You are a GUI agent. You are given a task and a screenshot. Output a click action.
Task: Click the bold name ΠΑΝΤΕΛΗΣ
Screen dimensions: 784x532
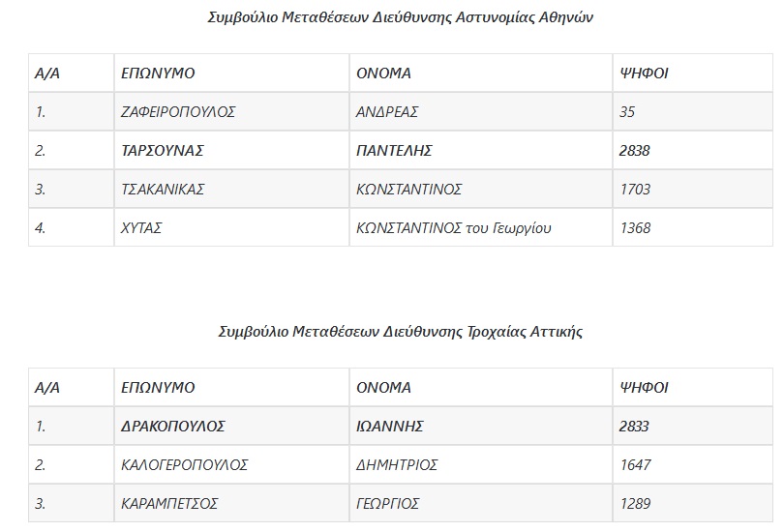[x=394, y=151]
